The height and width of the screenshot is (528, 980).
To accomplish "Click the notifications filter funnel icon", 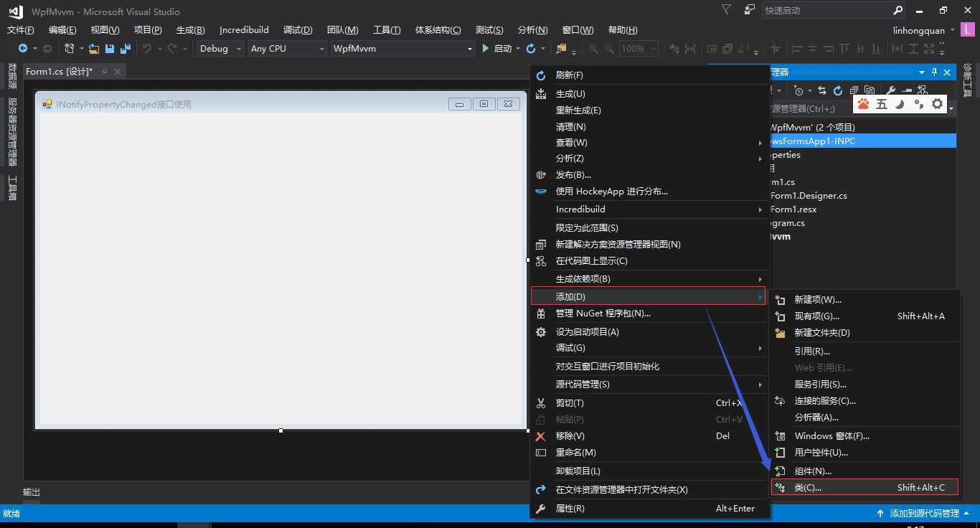I will pos(727,10).
